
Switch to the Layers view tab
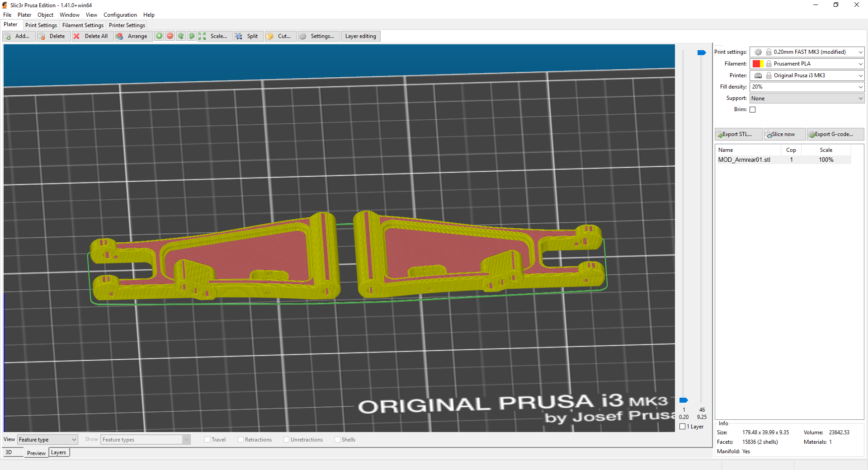point(59,452)
